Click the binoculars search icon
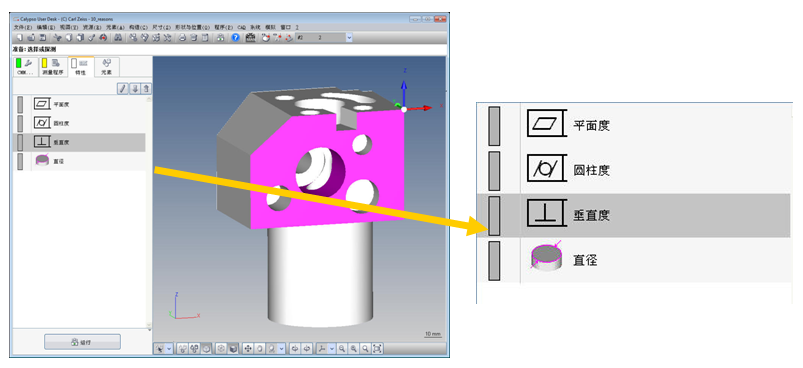The height and width of the screenshot is (368, 803). pos(118,37)
